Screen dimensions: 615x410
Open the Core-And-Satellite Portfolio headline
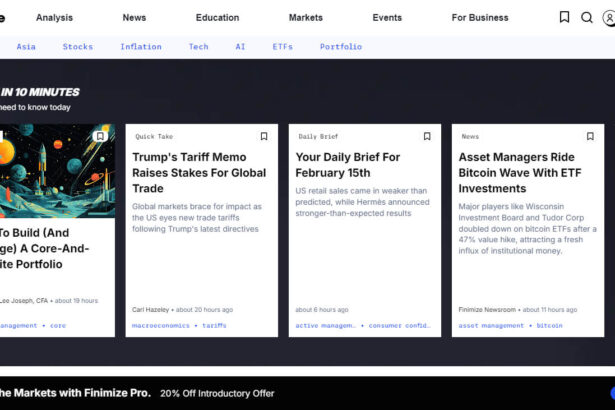click(x=44, y=248)
